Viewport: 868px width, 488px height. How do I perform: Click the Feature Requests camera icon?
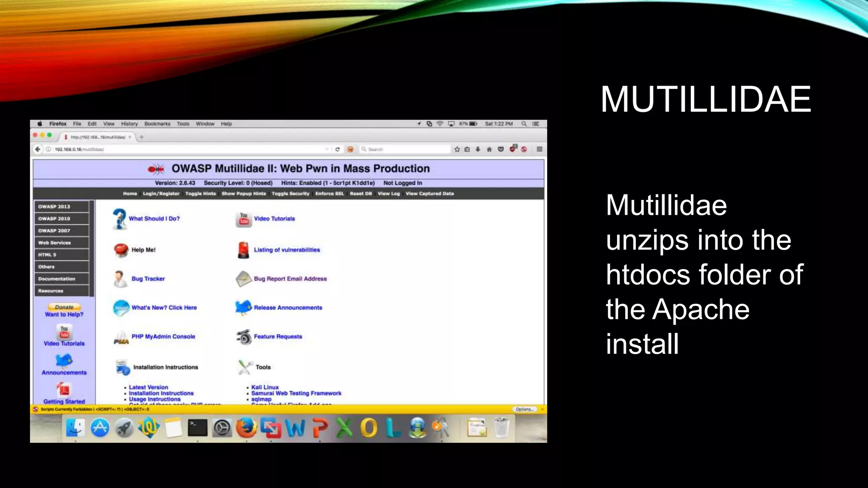[x=244, y=337]
